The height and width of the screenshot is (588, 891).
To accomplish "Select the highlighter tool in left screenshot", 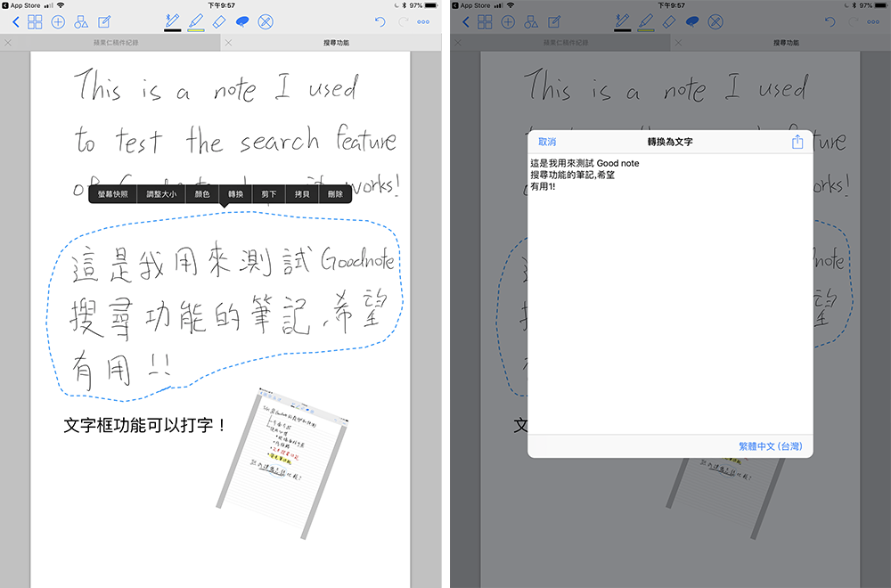I will 196,20.
